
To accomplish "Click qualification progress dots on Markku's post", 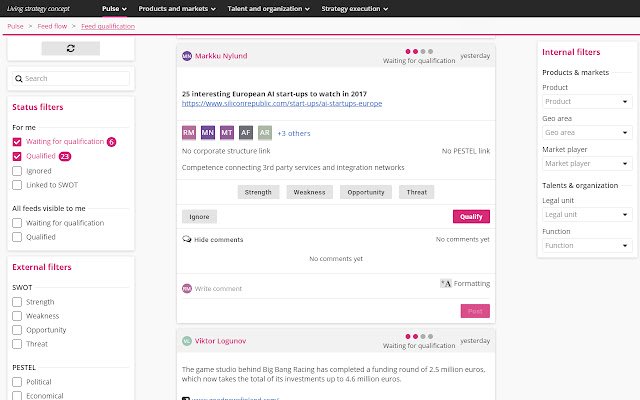I will pyautogui.click(x=419, y=51).
